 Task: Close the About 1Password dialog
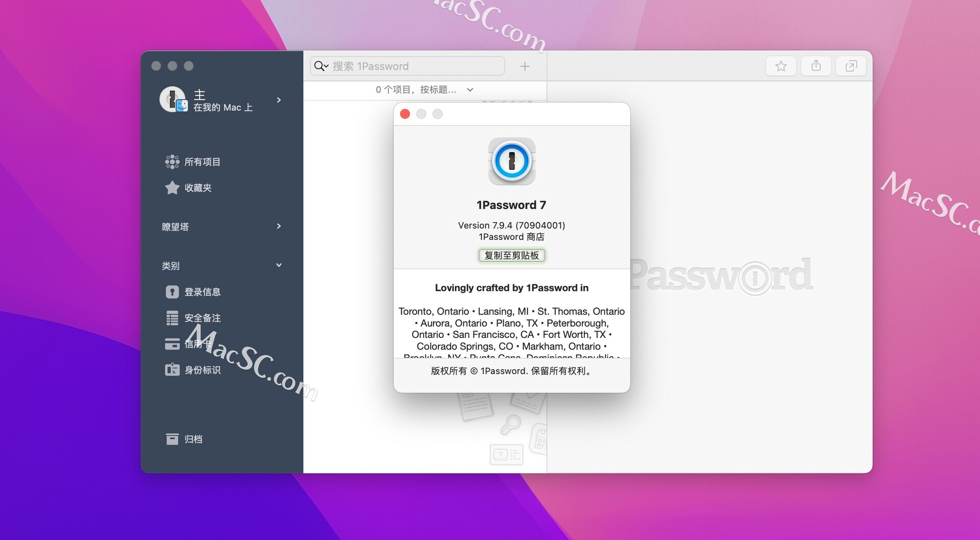405,114
